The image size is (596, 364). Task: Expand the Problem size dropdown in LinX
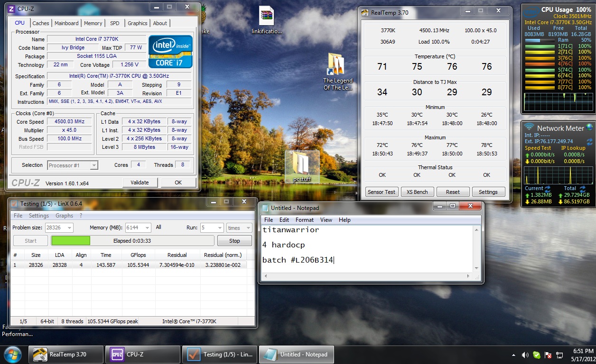tap(69, 228)
